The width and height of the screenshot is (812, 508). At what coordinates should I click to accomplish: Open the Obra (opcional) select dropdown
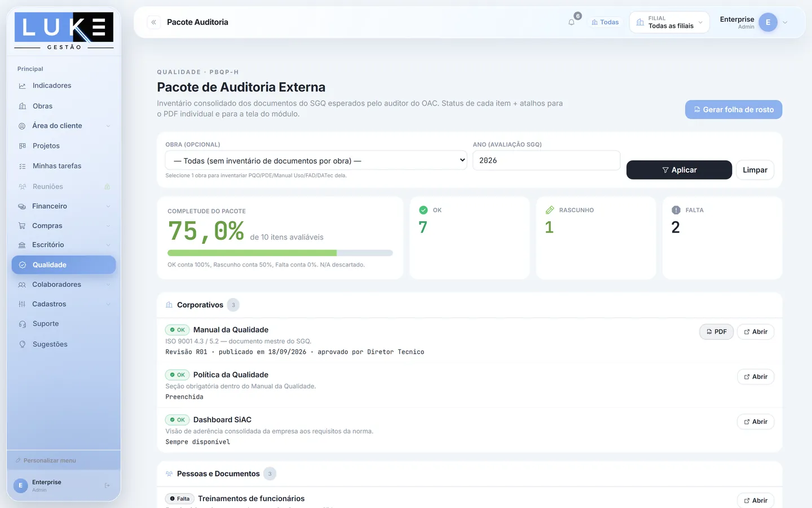[316, 160]
